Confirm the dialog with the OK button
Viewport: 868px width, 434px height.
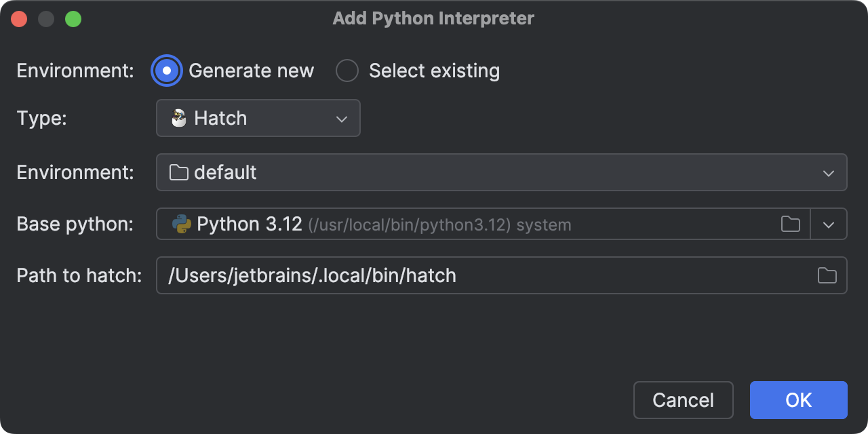(x=798, y=400)
